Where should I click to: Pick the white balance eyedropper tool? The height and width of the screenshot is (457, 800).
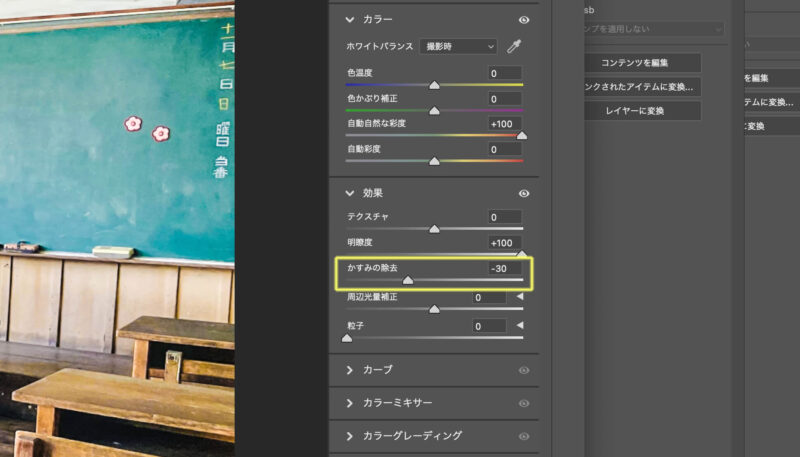(514, 46)
